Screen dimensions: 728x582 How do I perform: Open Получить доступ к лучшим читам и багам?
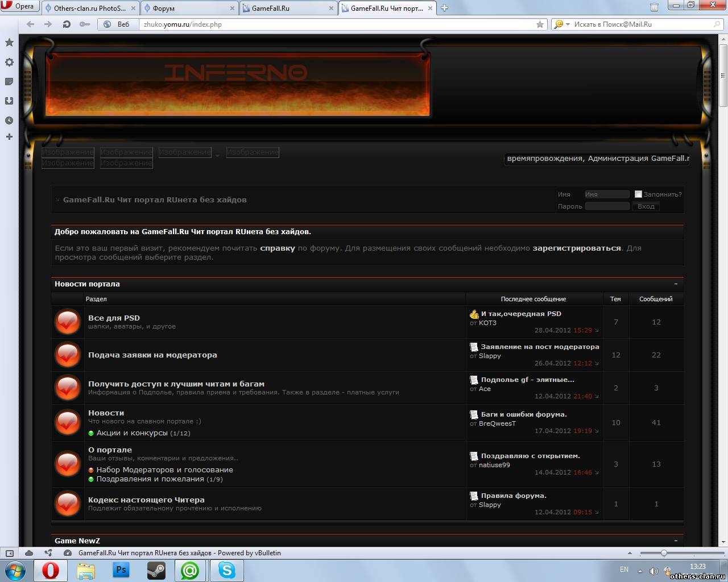click(x=176, y=384)
